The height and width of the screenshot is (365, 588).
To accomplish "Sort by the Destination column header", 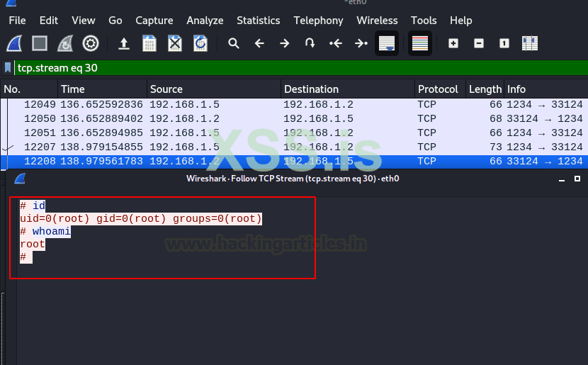I will 348,89.
